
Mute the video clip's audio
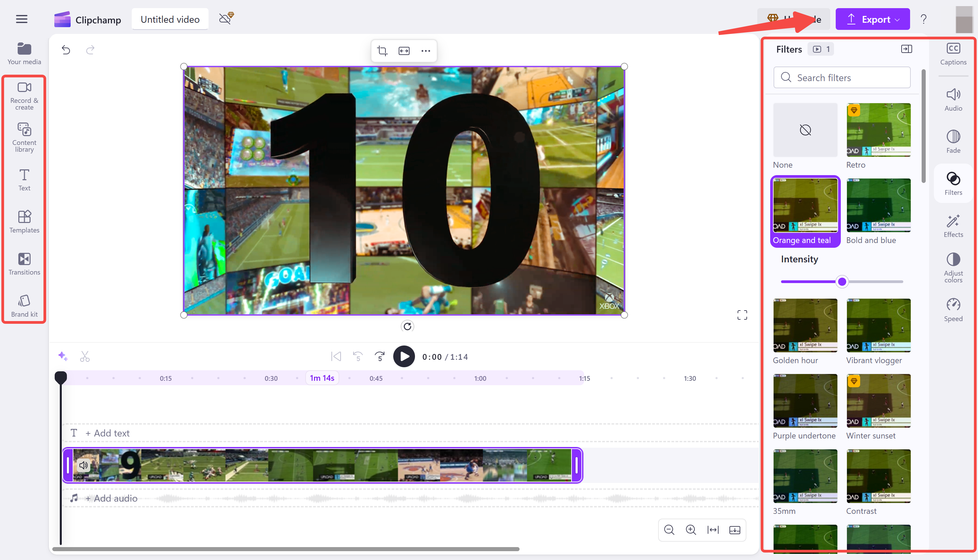(x=84, y=465)
